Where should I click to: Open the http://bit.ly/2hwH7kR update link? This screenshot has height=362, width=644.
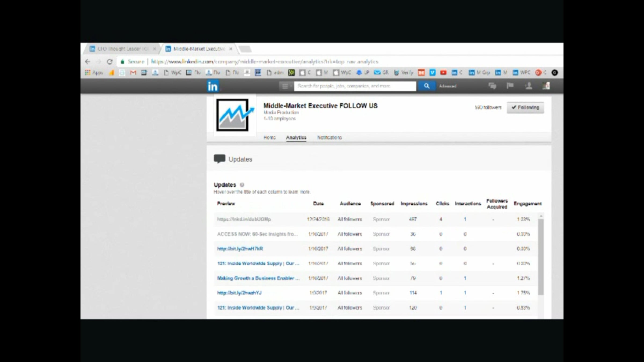point(240,249)
